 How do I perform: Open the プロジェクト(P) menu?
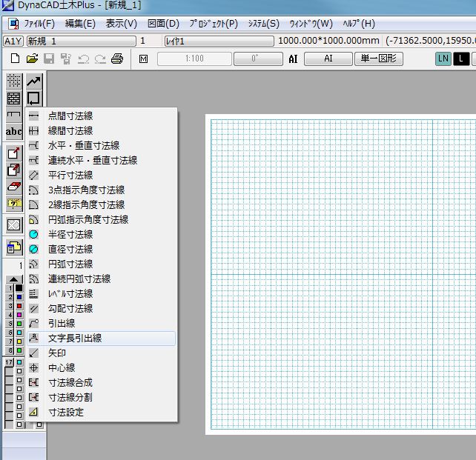pos(214,24)
